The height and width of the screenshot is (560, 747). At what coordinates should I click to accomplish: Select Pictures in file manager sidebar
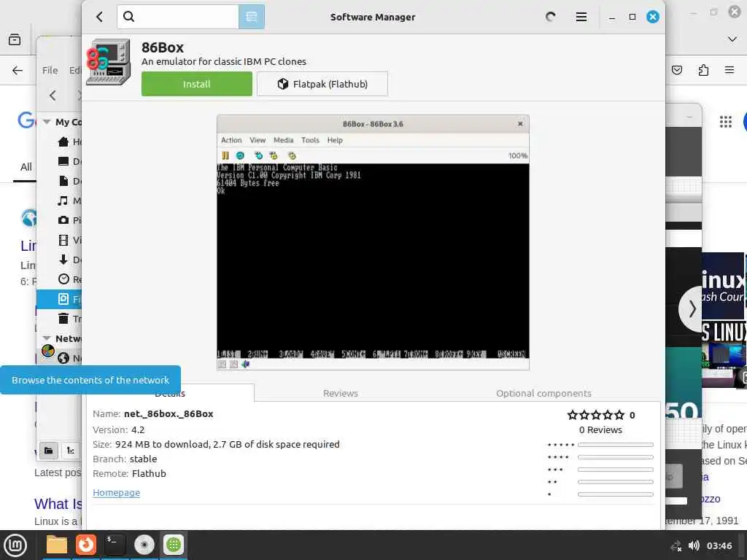click(x=63, y=220)
